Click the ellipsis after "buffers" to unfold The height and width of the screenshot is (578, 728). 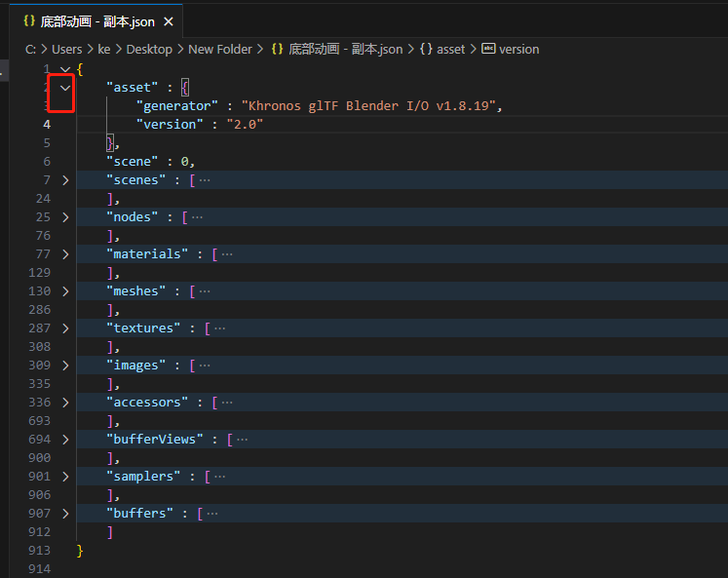pyautogui.click(x=212, y=514)
